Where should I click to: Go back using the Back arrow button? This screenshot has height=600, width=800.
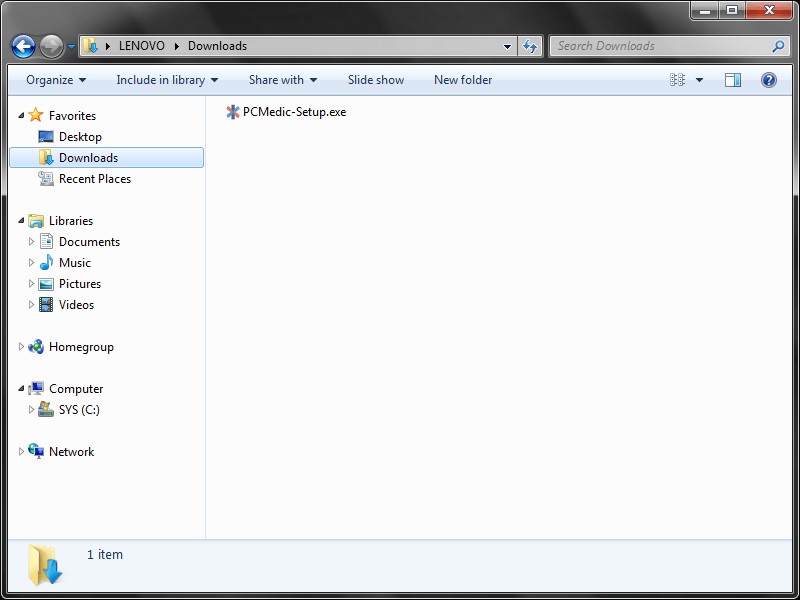tap(23, 46)
